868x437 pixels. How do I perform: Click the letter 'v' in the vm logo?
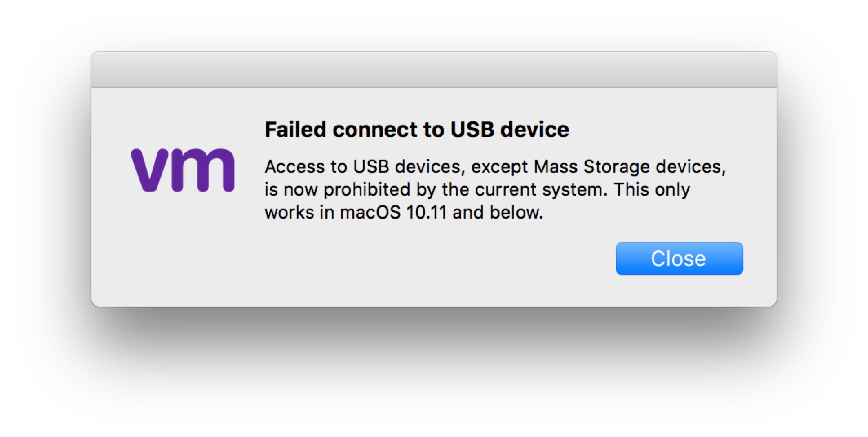coord(149,170)
